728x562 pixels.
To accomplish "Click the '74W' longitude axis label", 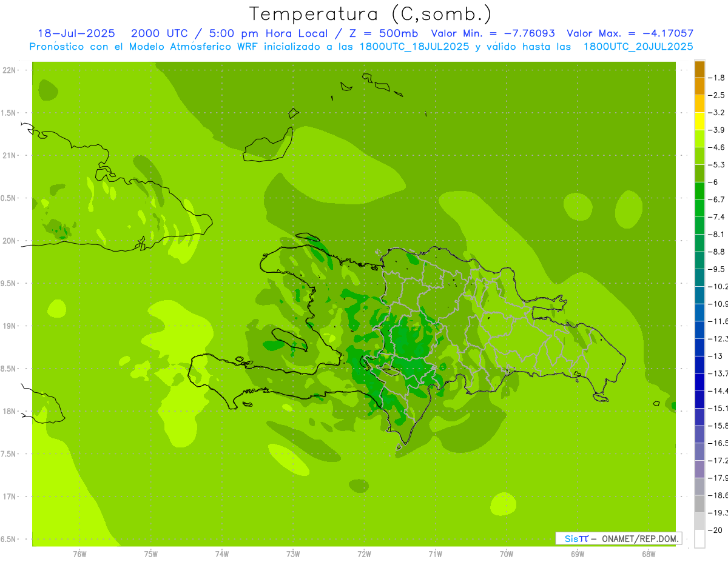I will [222, 554].
